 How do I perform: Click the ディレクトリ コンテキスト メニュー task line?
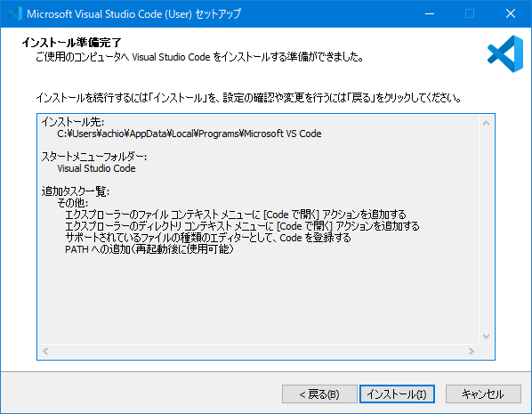(x=242, y=226)
